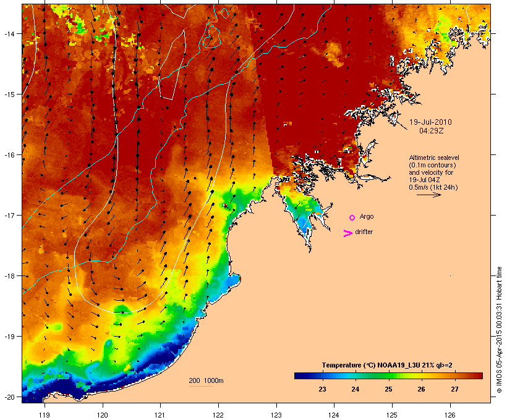Screen dimensions: 507x420
Task: Click colorbar tick label 24
Action: point(355,389)
